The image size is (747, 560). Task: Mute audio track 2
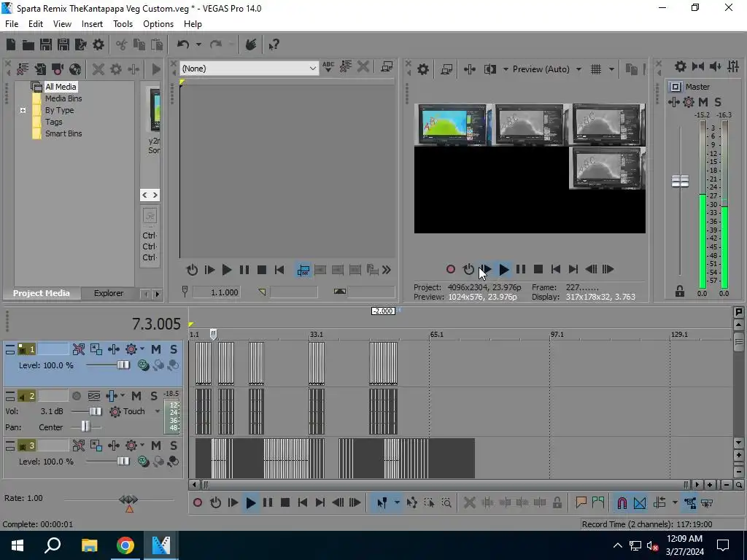point(136,396)
